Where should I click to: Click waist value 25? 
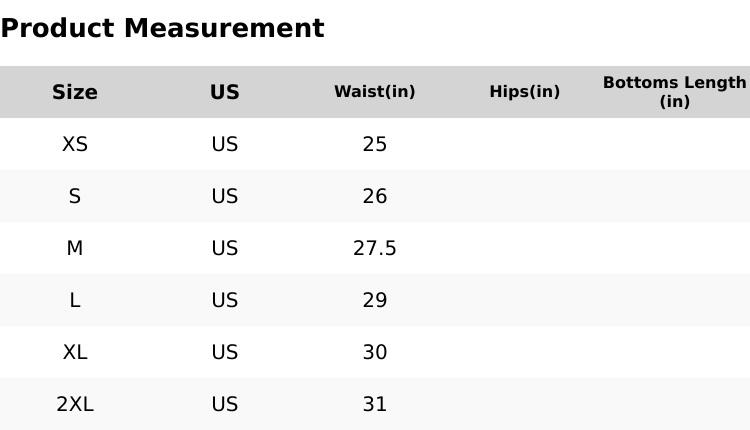(375, 144)
